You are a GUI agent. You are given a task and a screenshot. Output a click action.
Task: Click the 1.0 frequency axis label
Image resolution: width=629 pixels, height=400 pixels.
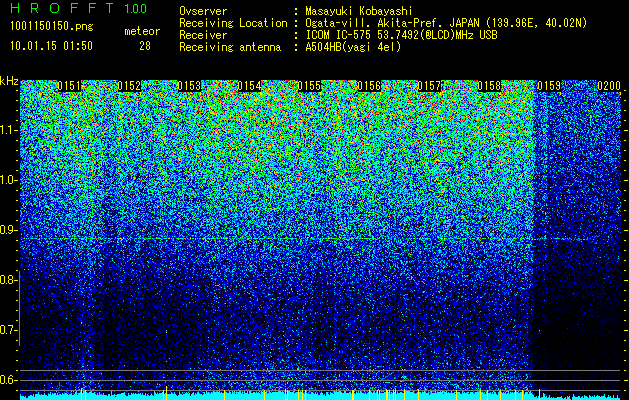coord(9,180)
